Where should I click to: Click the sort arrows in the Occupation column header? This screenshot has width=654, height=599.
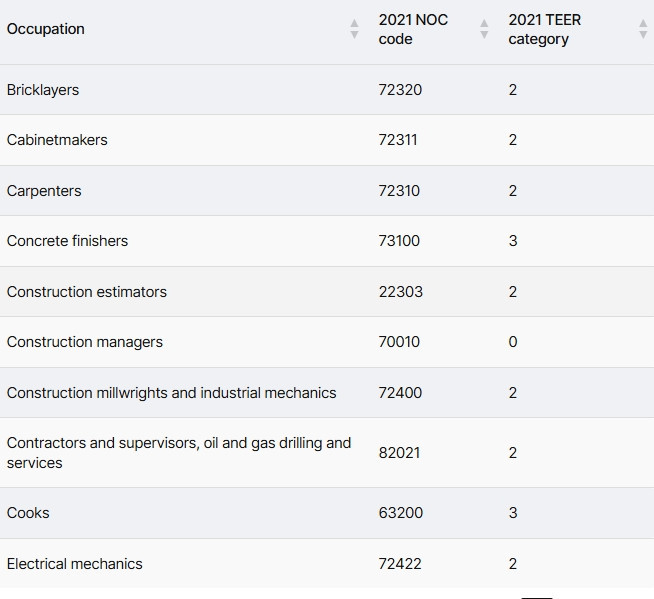point(354,29)
